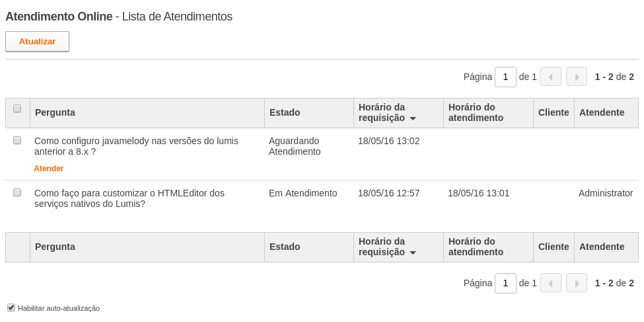Sort by footer Horário da requisição arrow

[x=413, y=253]
